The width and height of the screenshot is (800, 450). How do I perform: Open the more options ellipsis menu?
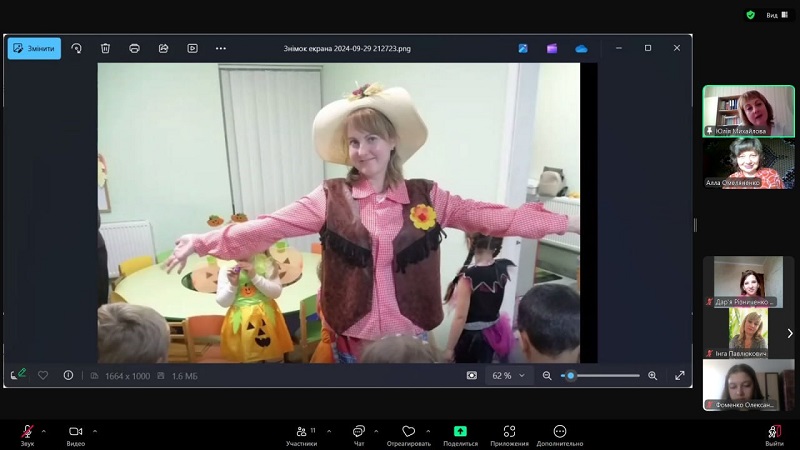coord(221,48)
